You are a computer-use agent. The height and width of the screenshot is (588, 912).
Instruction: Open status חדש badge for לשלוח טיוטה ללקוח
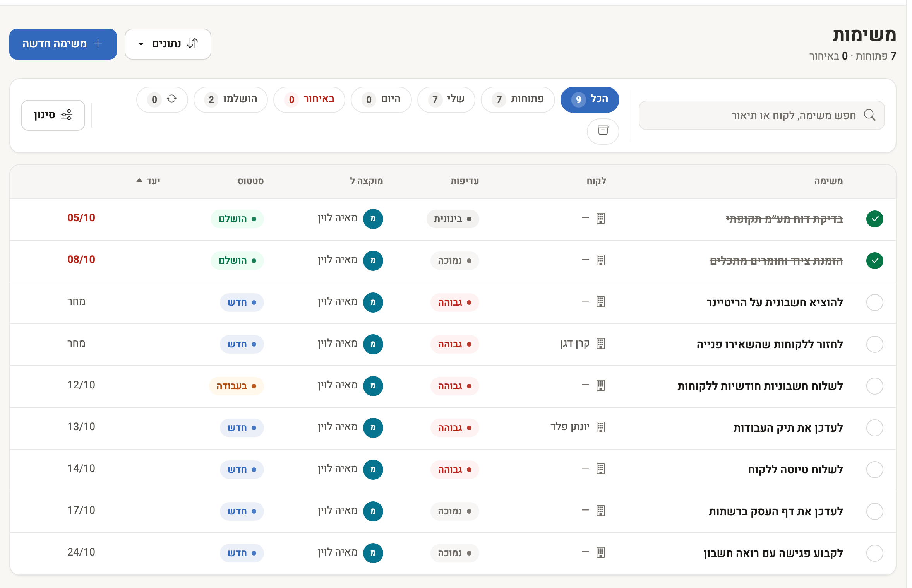242,470
